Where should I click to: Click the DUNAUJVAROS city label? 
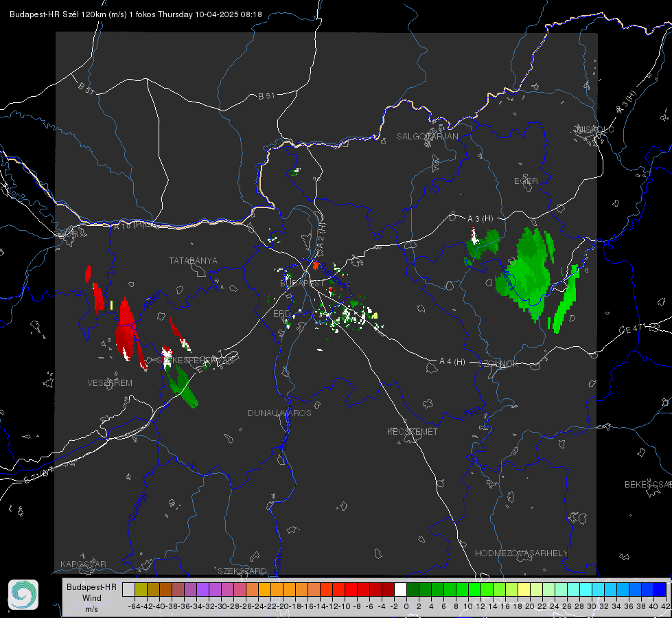point(279,413)
